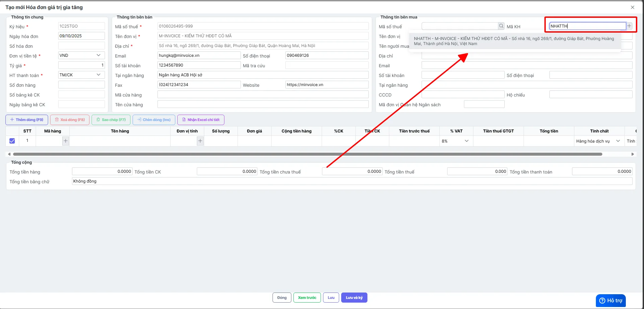
Task: Expand the Tính chất Hàng hóa dịch vụ dropdown
Action: pyautogui.click(x=598, y=141)
